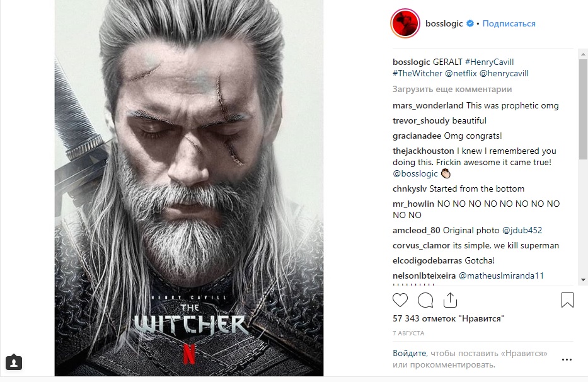Like the post with heart icon

pos(400,299)
